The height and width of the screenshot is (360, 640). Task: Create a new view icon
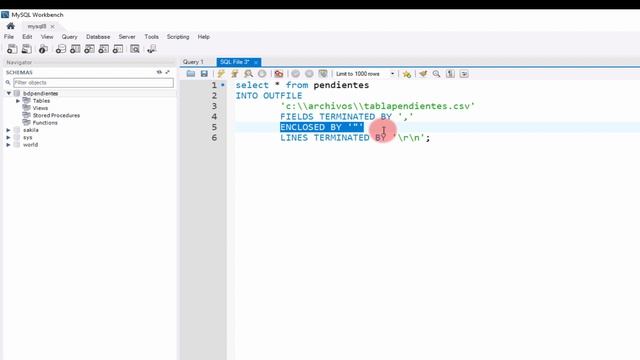pyautogui.click(x=89, y=49)
